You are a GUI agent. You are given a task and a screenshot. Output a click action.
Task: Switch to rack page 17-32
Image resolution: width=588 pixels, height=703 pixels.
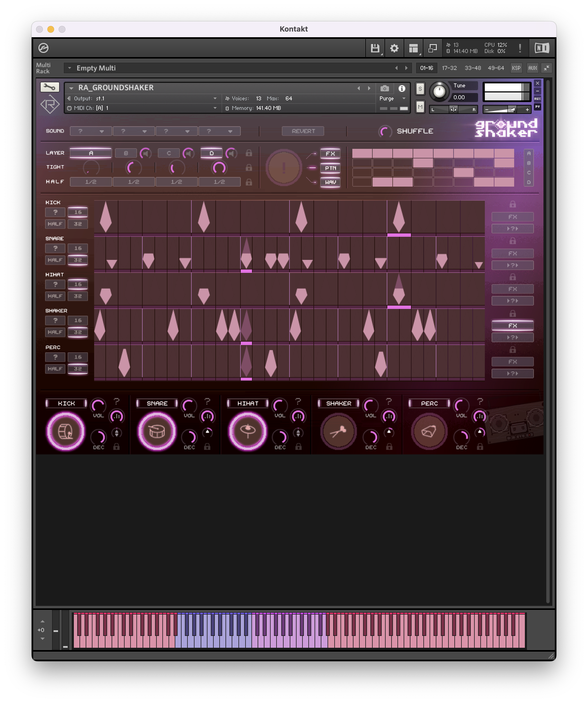tap(449, 68)
